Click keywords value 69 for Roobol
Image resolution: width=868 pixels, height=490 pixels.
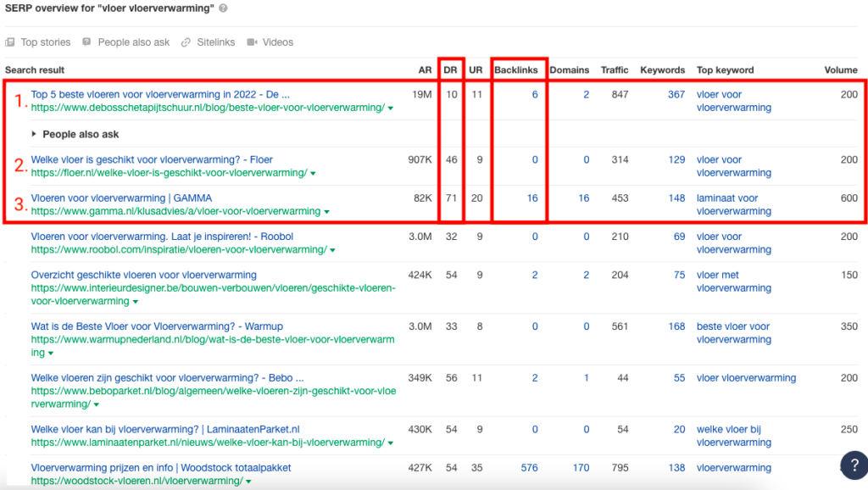pos(679,237)
